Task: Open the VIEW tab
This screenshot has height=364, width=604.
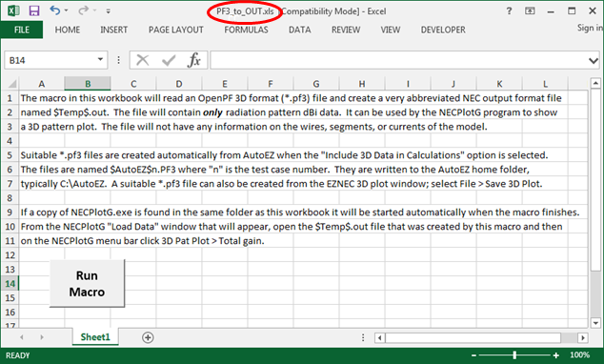Action: 391,30
